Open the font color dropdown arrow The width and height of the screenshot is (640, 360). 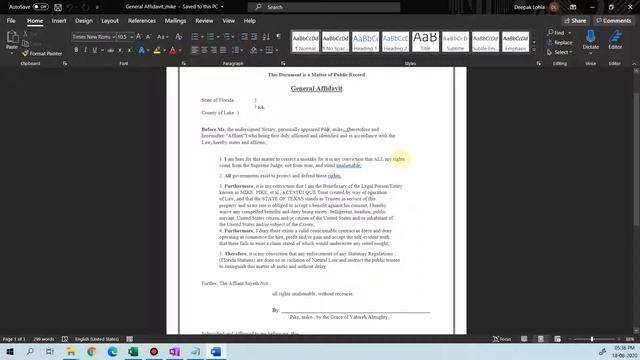pyautogui.click(x=180, y=50)
